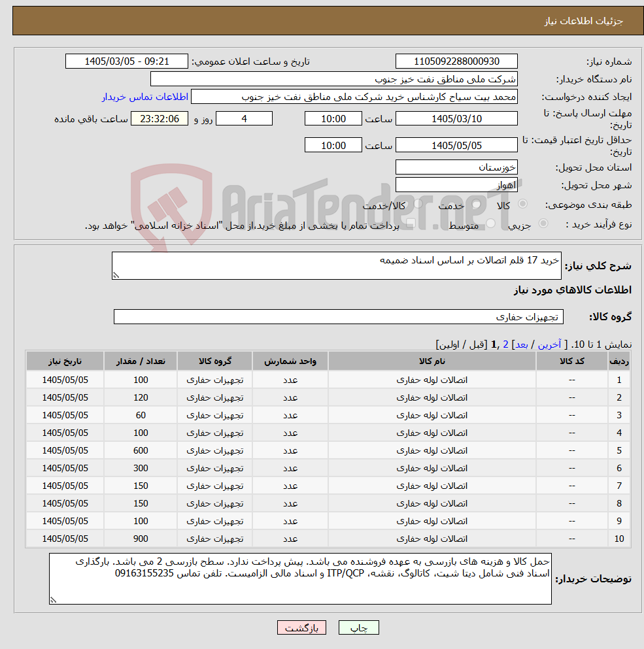Click quantity 300 in row 6

click(141, 468)
